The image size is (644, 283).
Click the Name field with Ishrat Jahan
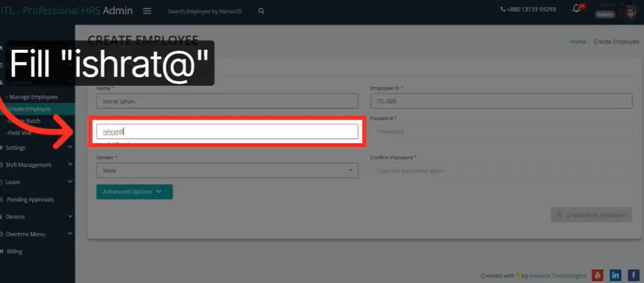pos(227,101)
